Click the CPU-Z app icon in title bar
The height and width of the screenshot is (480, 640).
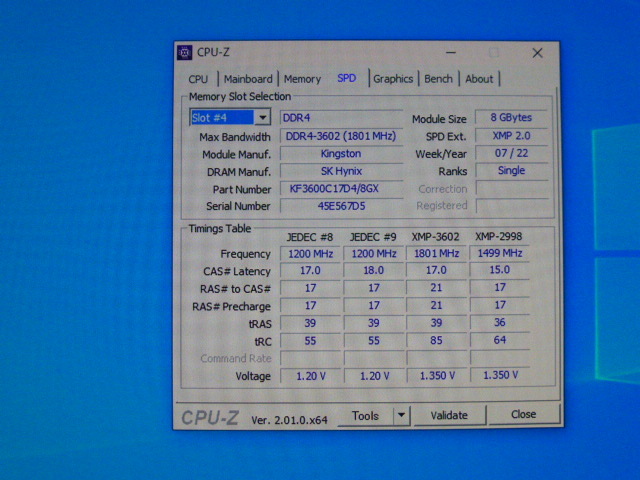point(184,52)
